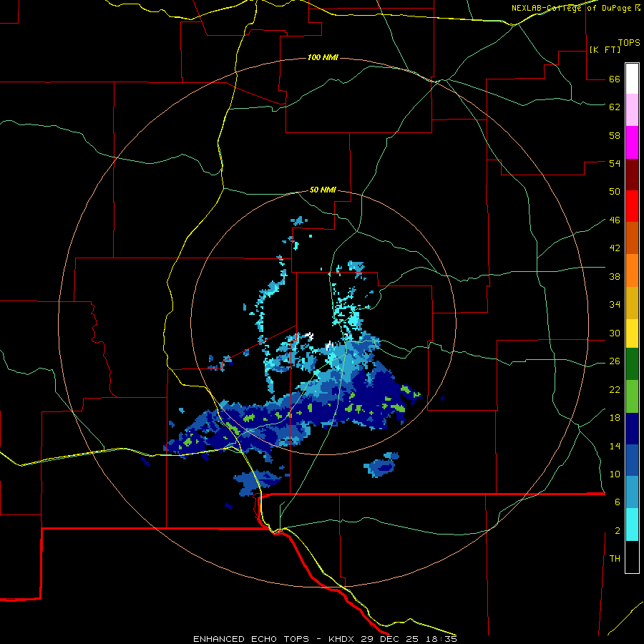Click the '100 NMI' range ring label
Screen dimensions: 644x644
323,57
